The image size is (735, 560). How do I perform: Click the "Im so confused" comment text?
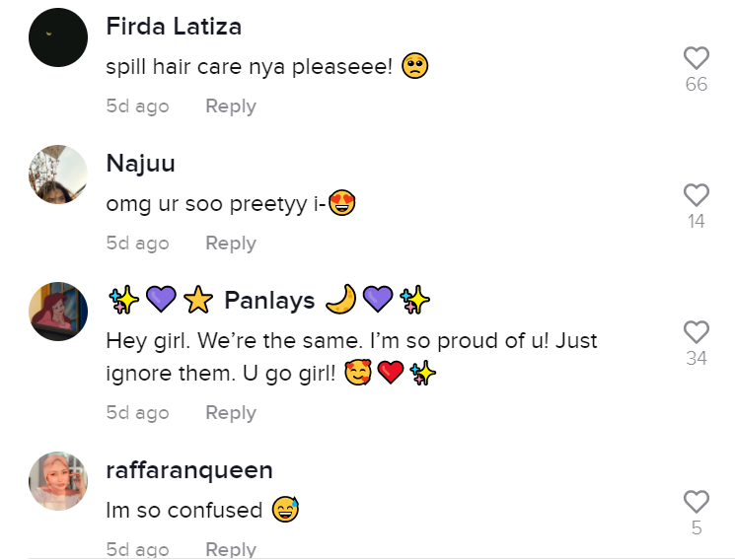(x=184, y=510)
